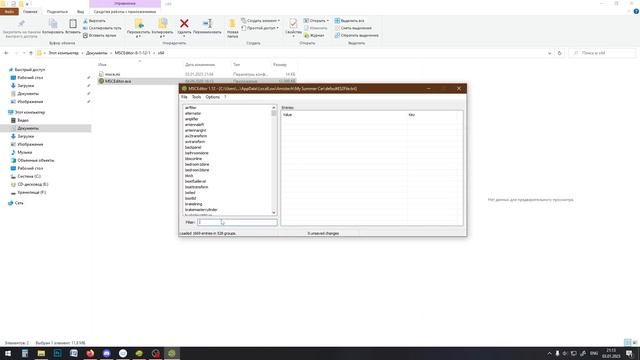Switch to details view icon in status bar
640x360 pixels.
628,342
